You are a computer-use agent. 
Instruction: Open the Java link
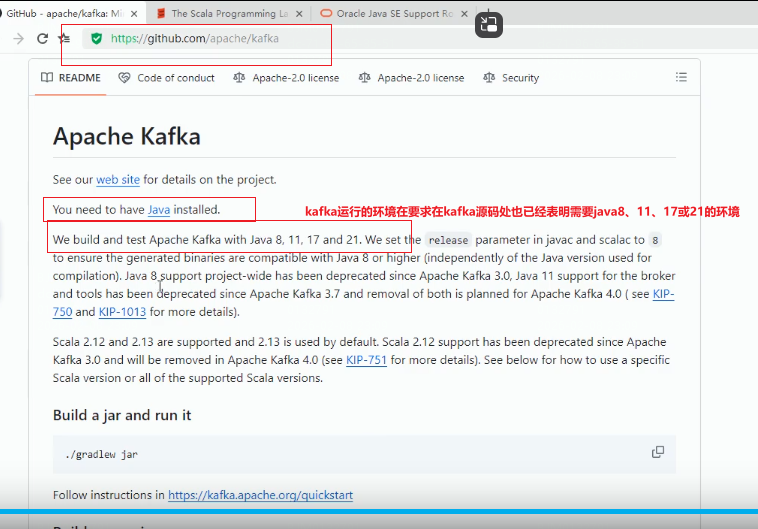(159, 210)
